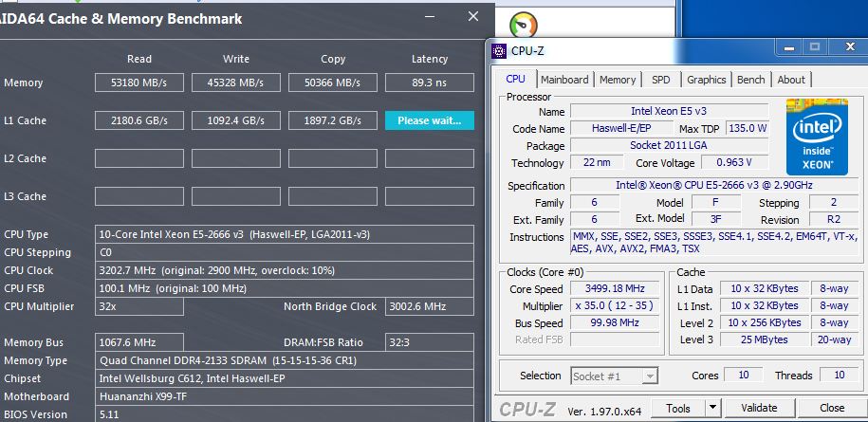Click the Validate button

(x=759, y=408)
